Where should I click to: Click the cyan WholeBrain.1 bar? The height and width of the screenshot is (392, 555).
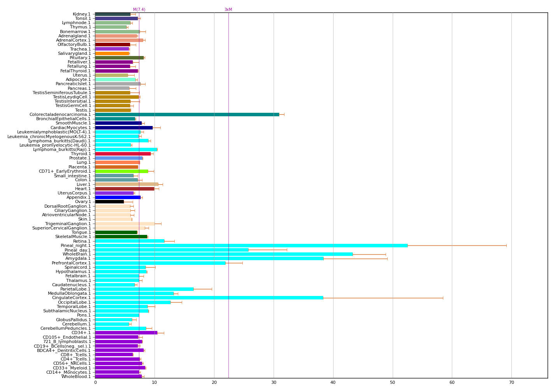pos(224,254)
